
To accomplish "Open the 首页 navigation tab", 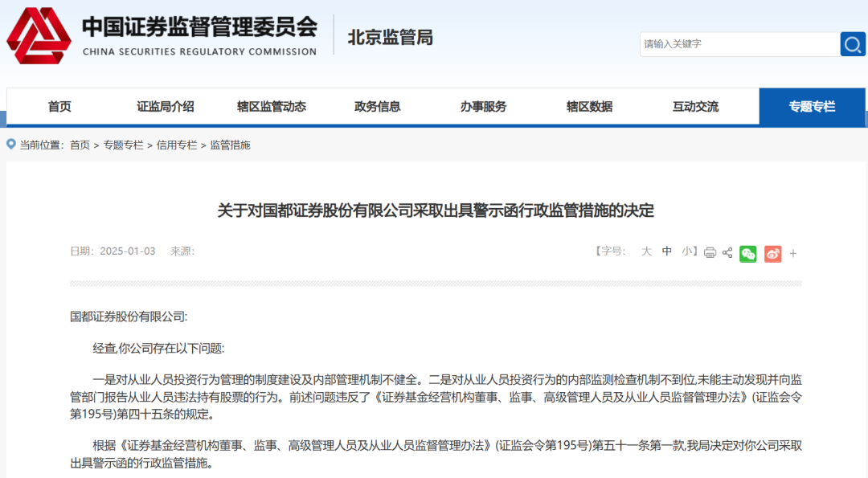I will tap(59, 107).
